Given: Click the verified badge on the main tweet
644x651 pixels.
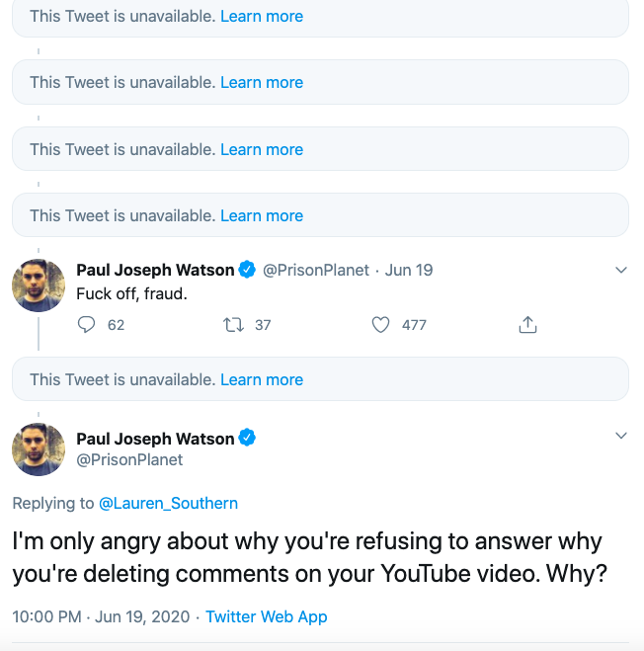Looking at the screenshot, I should 247,439.
